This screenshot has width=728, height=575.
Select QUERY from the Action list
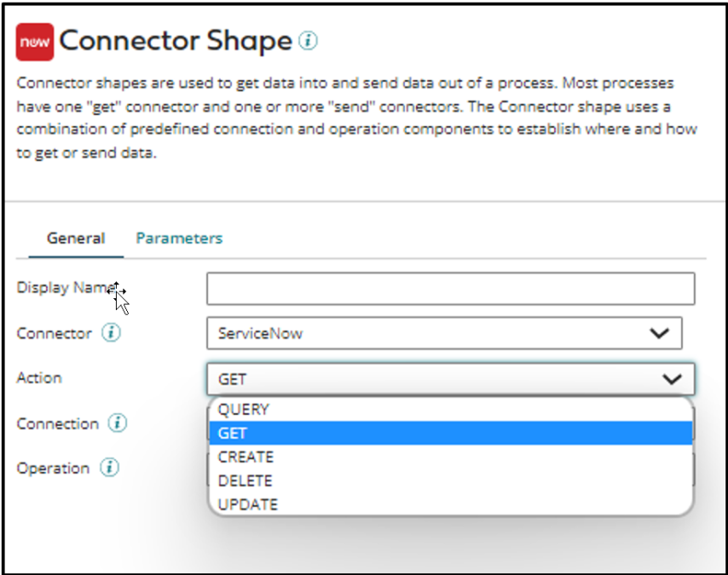click(x=244, y=410)
